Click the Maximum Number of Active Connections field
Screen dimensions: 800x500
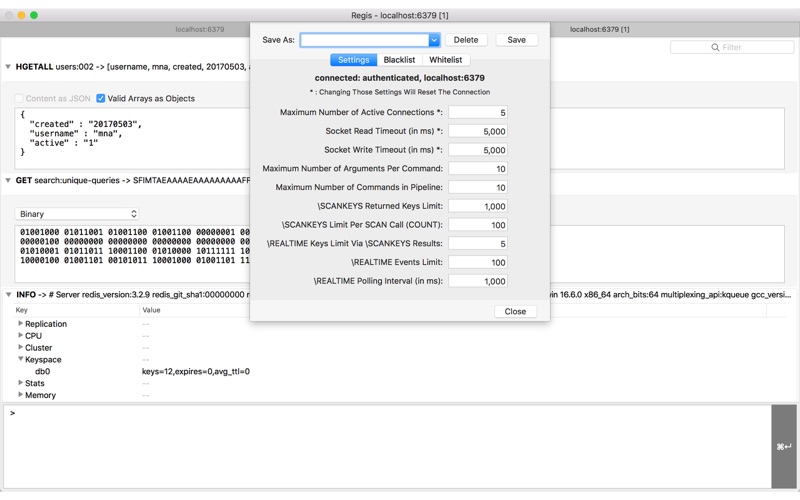478,112
